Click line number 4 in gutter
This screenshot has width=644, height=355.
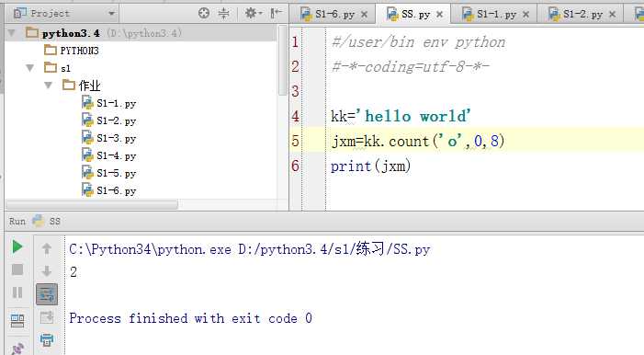[x=295, y=116]
